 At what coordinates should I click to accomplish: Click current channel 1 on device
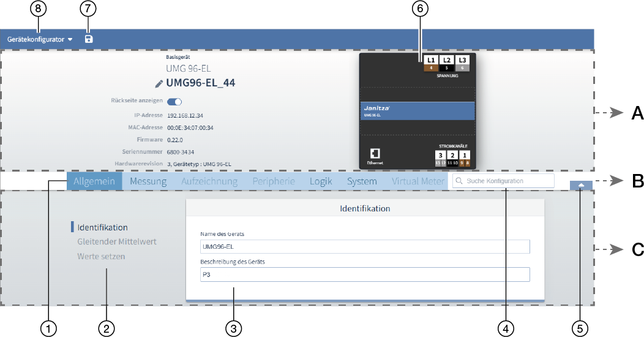pyautogui.click(x=465, y=156)
